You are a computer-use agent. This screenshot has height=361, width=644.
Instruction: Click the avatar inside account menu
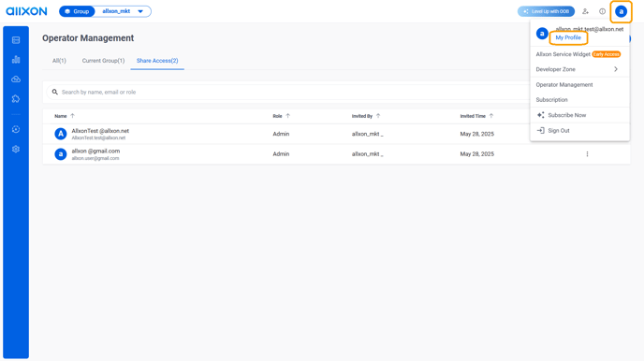click(x=542, y=34)
